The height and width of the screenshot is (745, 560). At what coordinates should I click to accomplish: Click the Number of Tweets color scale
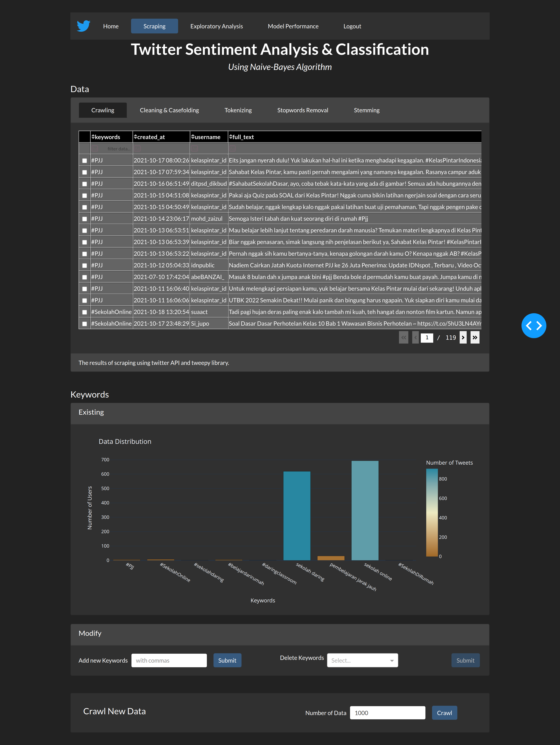click(x=432, y=512)
